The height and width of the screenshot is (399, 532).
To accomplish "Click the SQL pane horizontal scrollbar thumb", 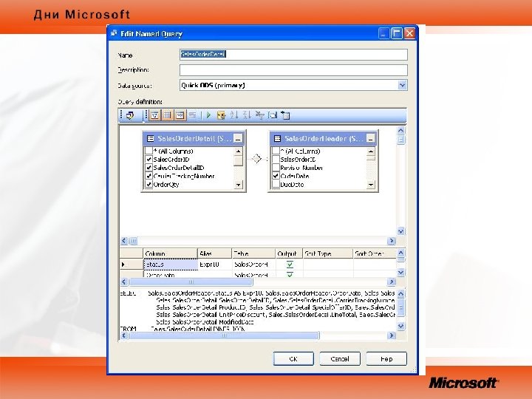I will coord(225,335).
